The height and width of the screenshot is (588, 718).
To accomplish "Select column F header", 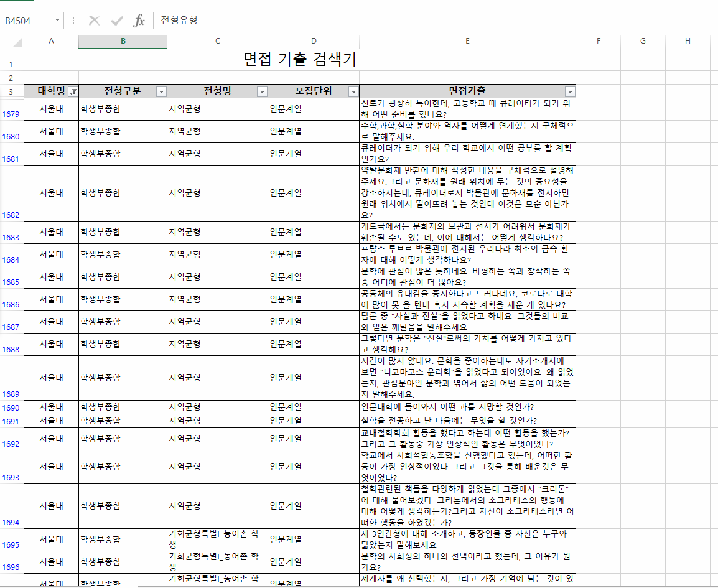I will click(598, 41).
